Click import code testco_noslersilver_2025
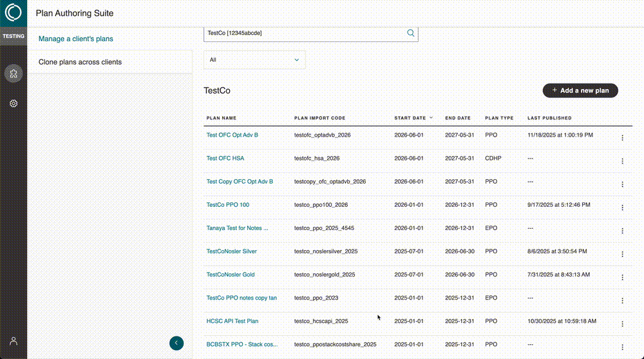 pyautogui.click(x=326, y=251)
